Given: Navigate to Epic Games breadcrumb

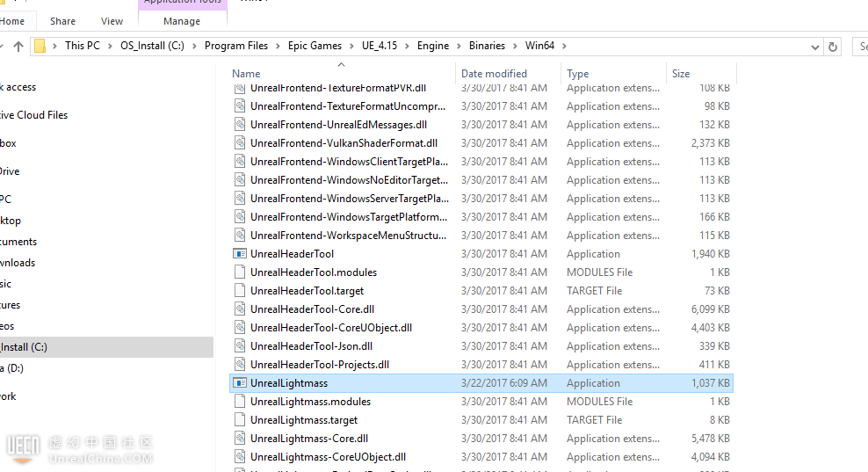Looking at the screenshot, I should 315,46.
